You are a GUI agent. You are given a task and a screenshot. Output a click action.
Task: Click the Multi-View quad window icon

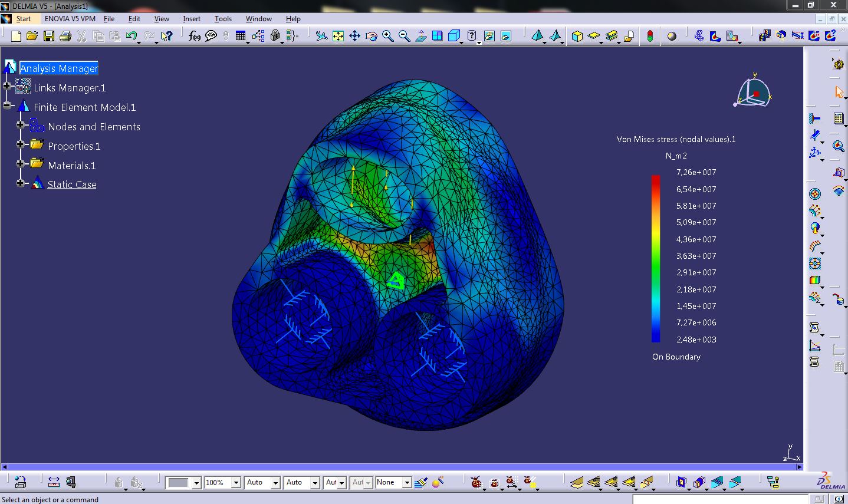coord(437,37)
